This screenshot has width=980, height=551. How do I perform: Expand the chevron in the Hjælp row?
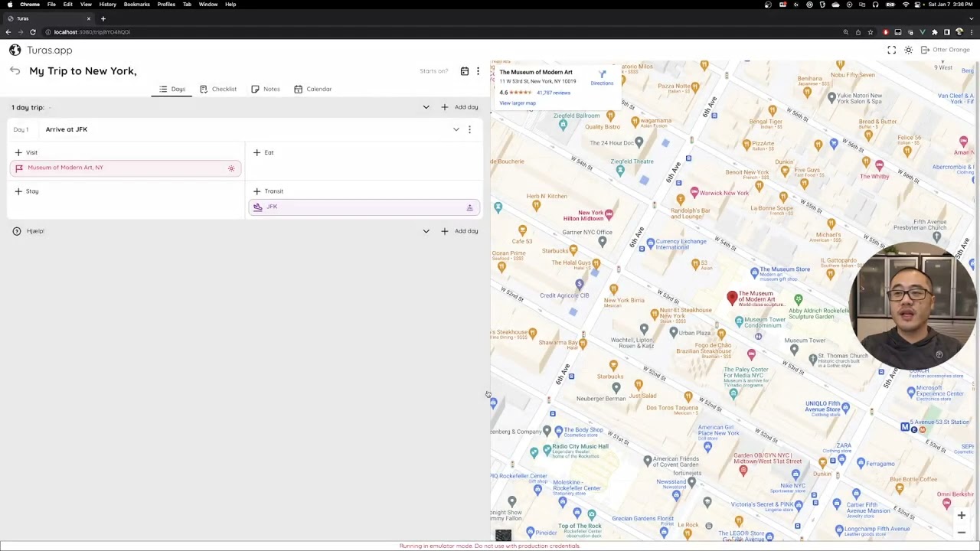pos(426,231)
